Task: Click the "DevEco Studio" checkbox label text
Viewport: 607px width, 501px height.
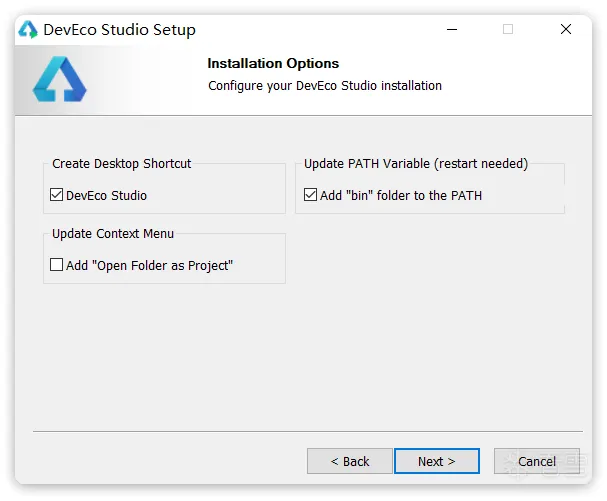Action: tap(106, 195)
